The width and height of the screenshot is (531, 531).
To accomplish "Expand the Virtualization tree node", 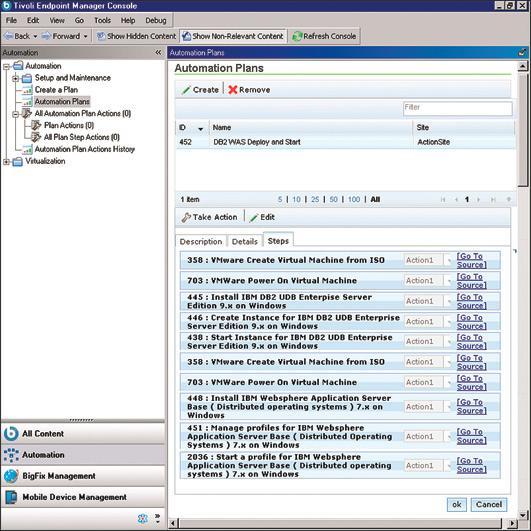I will 6,162.
